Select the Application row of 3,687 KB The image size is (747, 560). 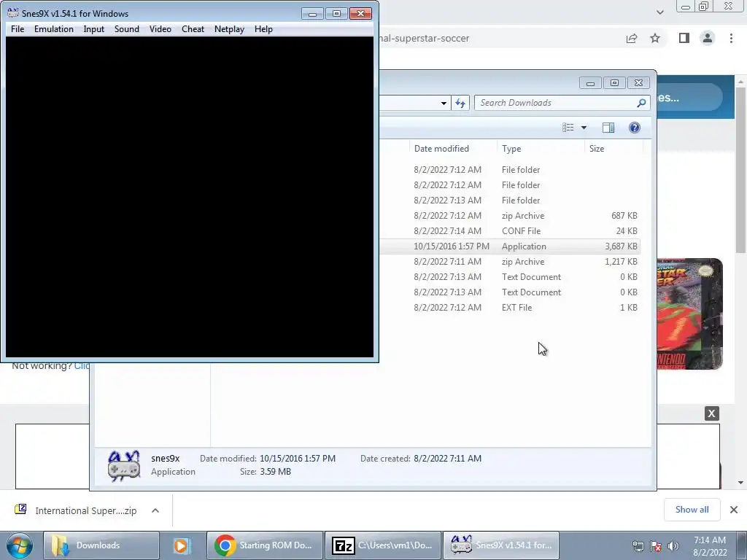[x=510, y=246]
